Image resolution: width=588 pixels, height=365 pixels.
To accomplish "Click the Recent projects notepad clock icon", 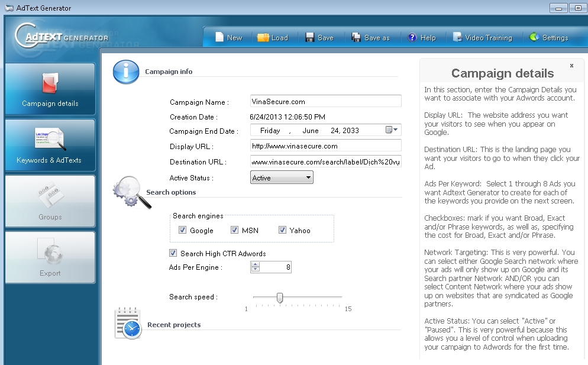I will tap(128, 324).
